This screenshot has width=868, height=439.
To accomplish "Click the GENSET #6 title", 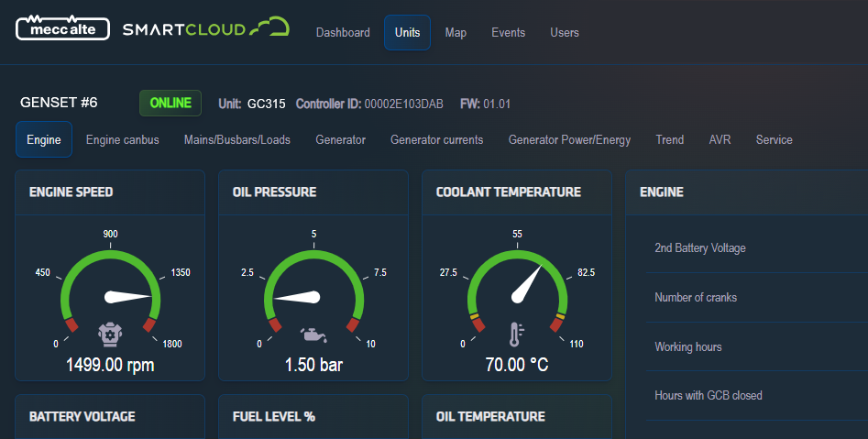I will click(x=59, y=103).
